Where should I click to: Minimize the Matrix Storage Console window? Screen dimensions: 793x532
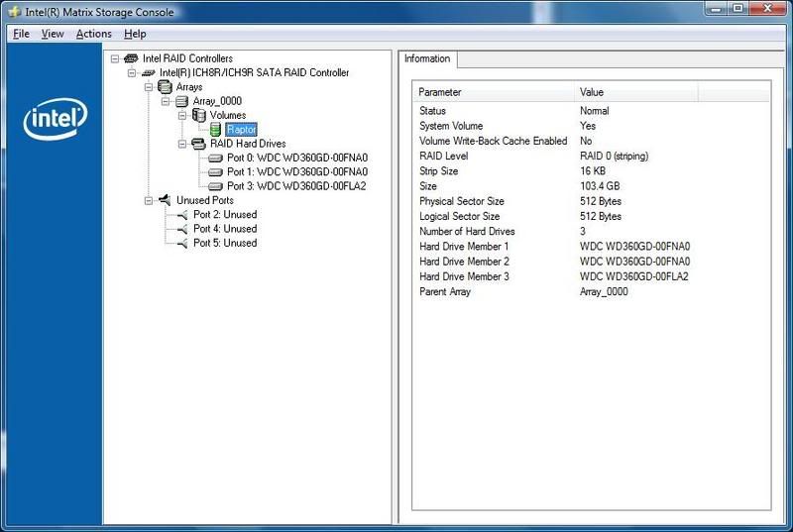coord(717,9)
